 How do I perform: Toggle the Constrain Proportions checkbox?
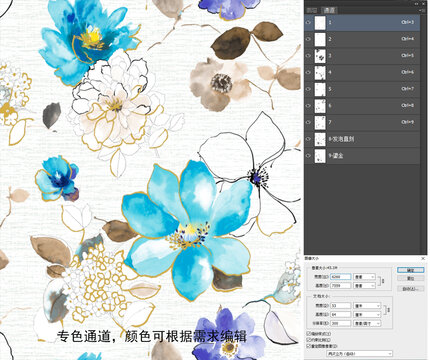(x=308, y=340)
